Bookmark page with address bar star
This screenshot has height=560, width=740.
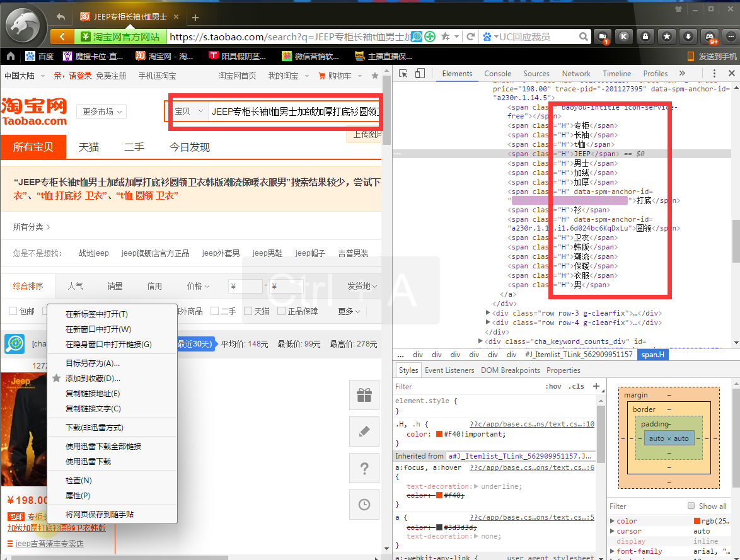click(x=445, y=37)
